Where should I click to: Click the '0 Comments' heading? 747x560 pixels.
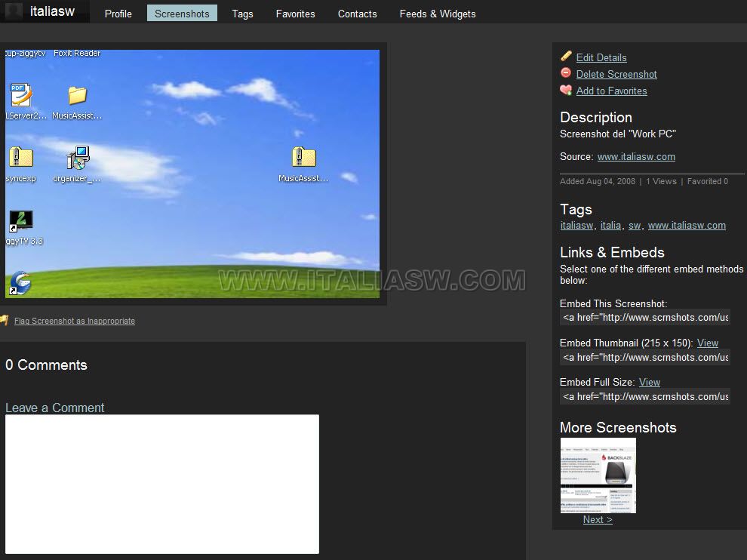pyautogui.click(x=46, y=365)
